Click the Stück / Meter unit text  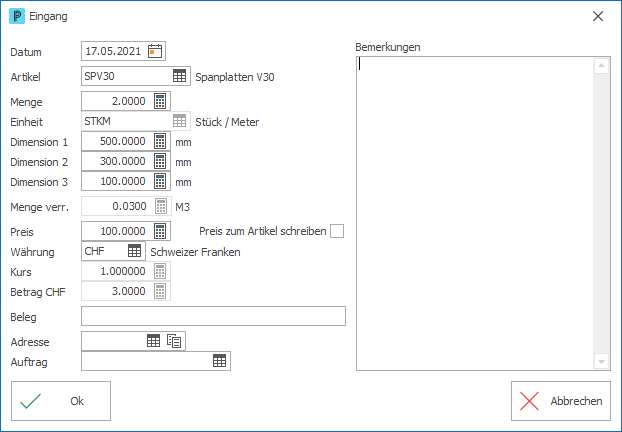coord(227,122)
